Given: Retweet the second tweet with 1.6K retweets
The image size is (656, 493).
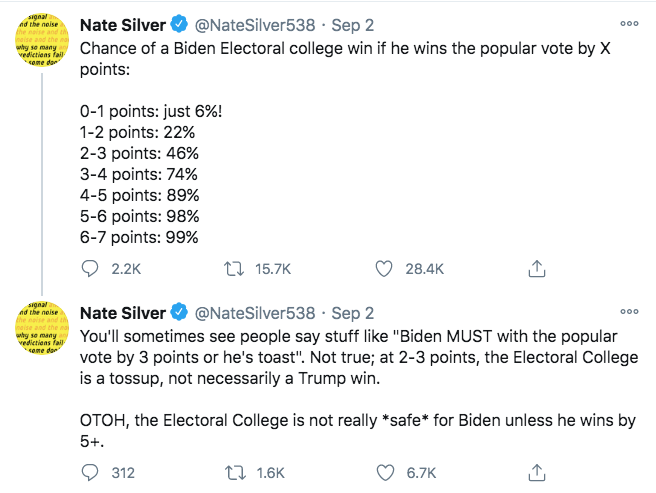Looking at the screenshot, I should pos(235,473).
